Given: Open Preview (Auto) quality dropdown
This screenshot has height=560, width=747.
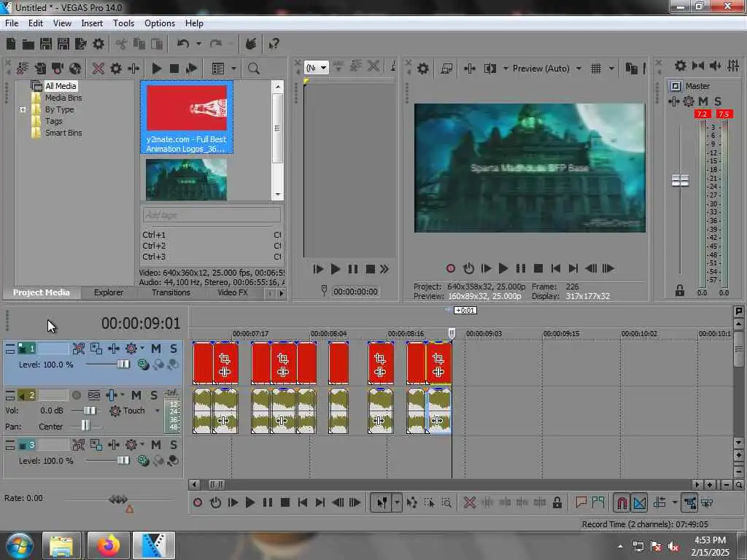Looking at the screenshot, I should tap(578, 69).
